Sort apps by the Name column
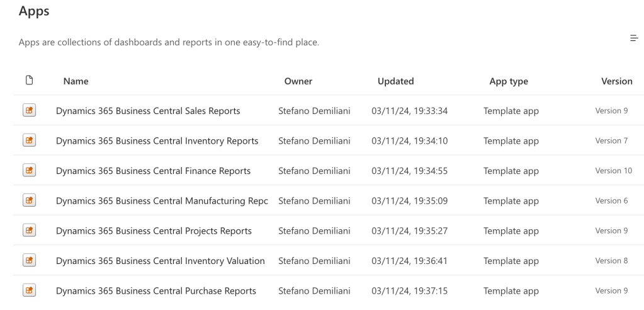The image size is (644, 310). pos(76,81)
